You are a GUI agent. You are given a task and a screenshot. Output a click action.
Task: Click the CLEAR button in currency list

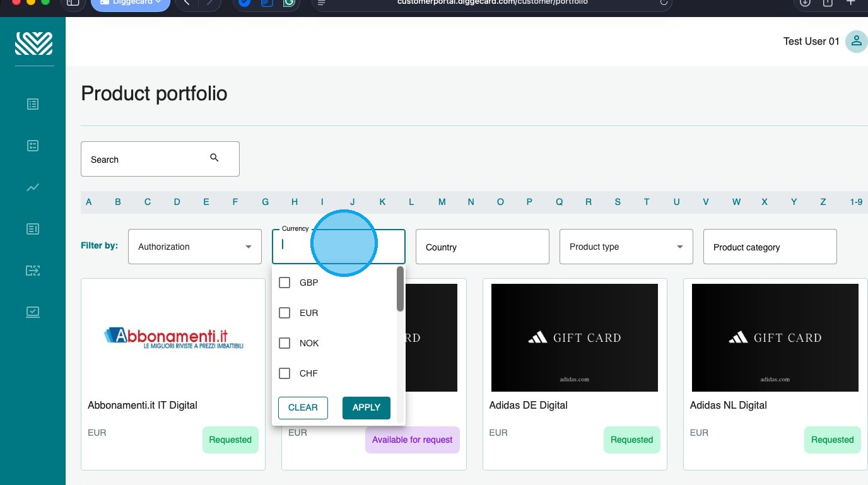coord(303,407)
